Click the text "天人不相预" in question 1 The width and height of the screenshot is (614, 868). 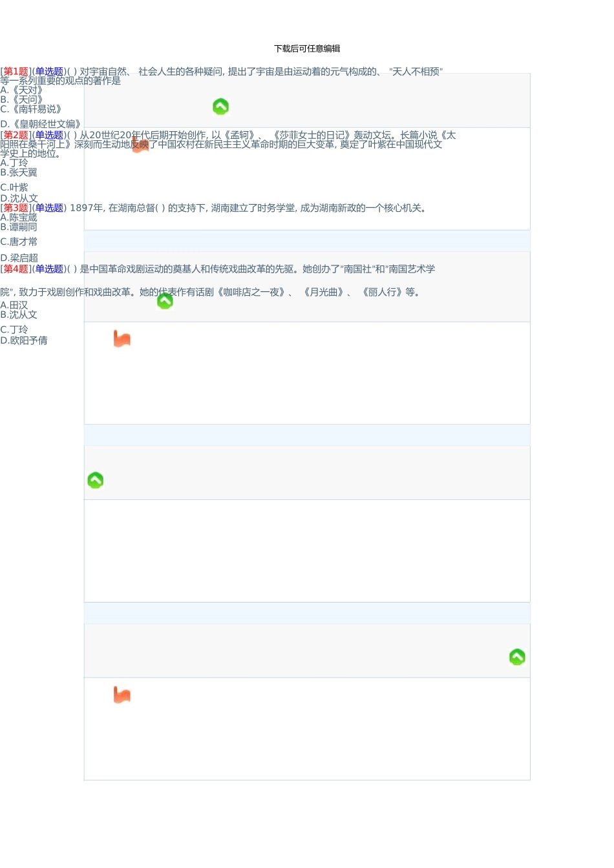[416, 72]
